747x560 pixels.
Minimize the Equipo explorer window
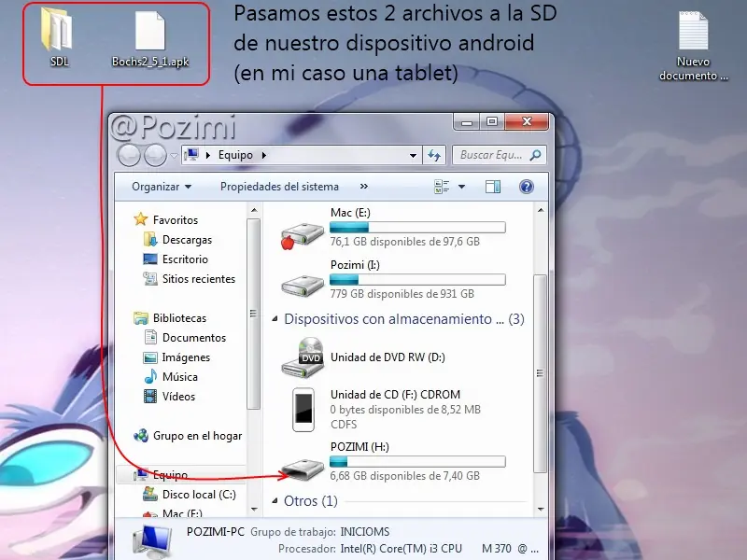(x=467, y=122)
